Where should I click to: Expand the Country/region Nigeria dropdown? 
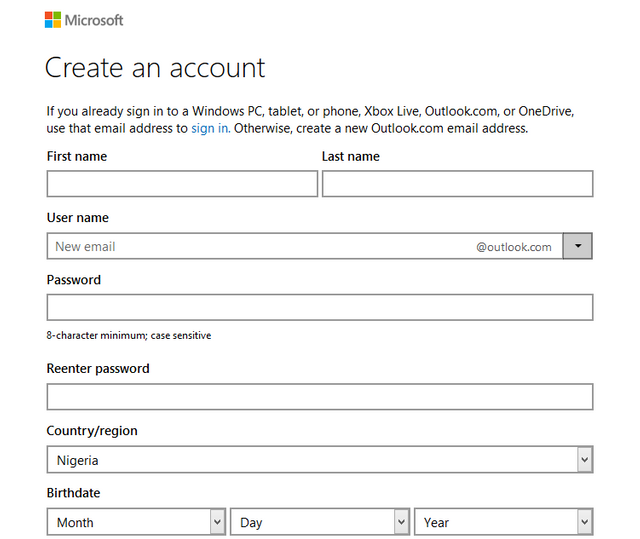pyautogui.click(x=320, y=460)
